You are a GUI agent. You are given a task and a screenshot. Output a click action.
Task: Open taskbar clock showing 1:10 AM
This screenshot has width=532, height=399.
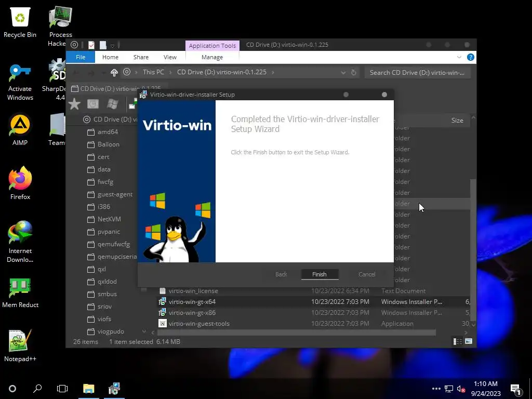486,389
